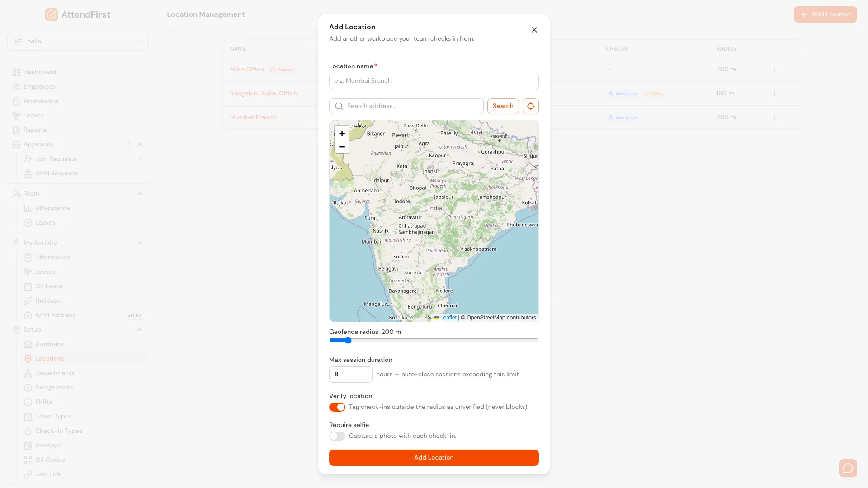Adjust the Geofence radius slider
Image resolution: width=868 pixels, height=488 pixels.
click(434, 340)
